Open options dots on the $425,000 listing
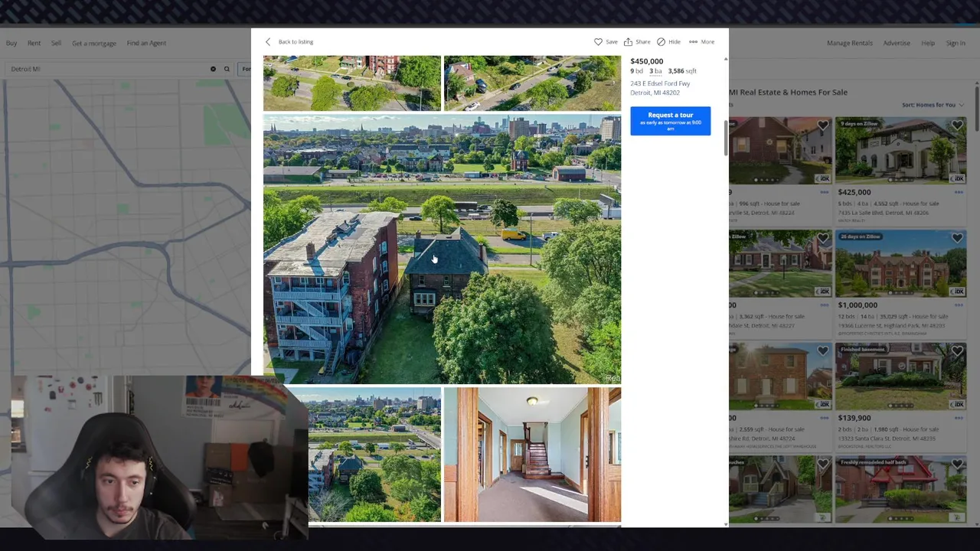The width and height of the screenshot is (980, 551). tap(959, 192)
